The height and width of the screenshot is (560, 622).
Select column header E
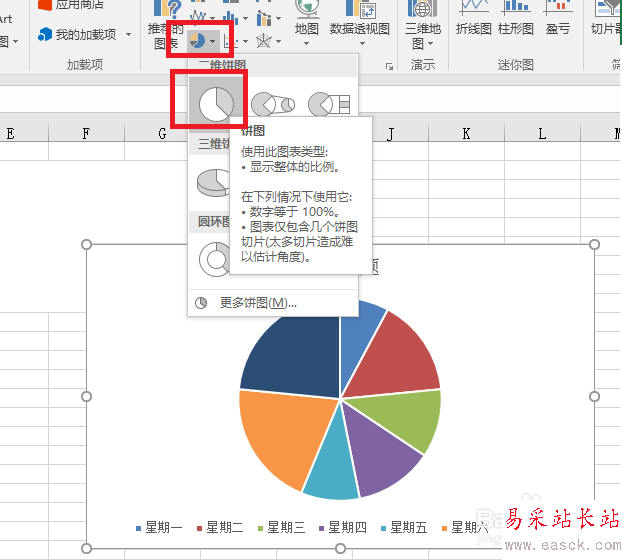10,133
